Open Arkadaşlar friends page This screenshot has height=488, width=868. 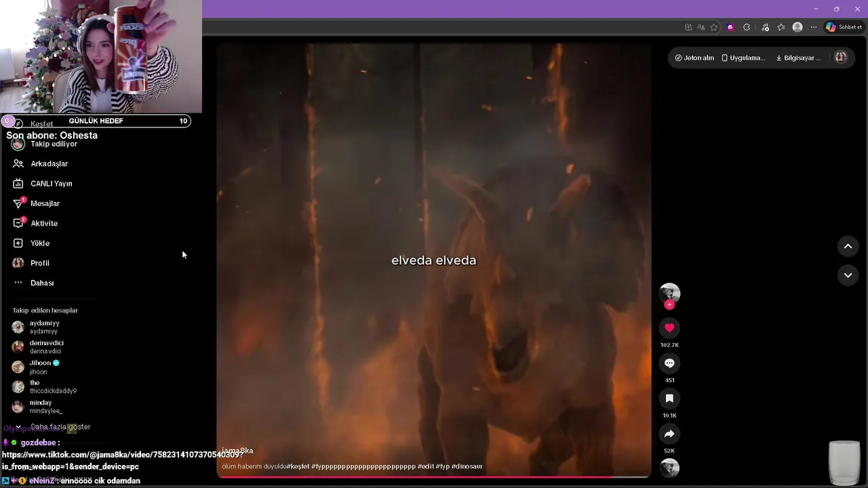[49, 163]
